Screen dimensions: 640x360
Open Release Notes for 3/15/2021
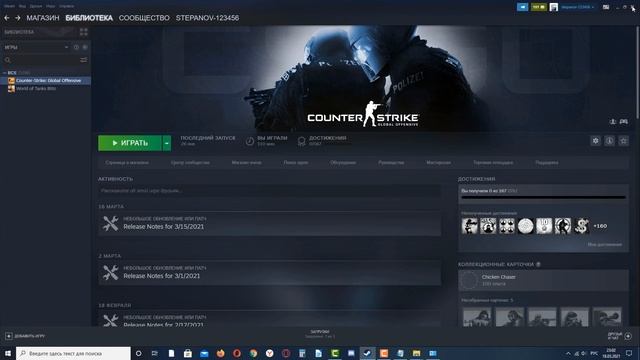point(164,227)
